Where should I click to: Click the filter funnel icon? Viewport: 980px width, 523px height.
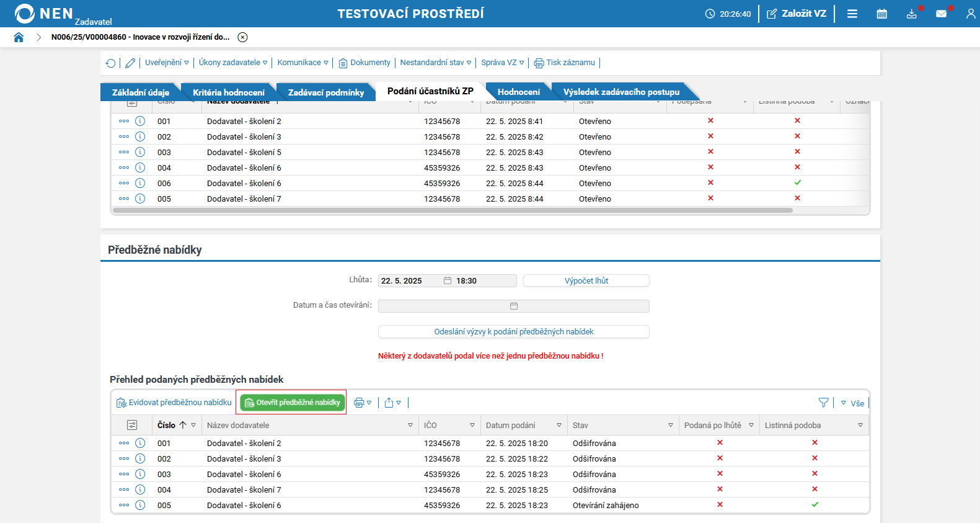pos(823,403)
